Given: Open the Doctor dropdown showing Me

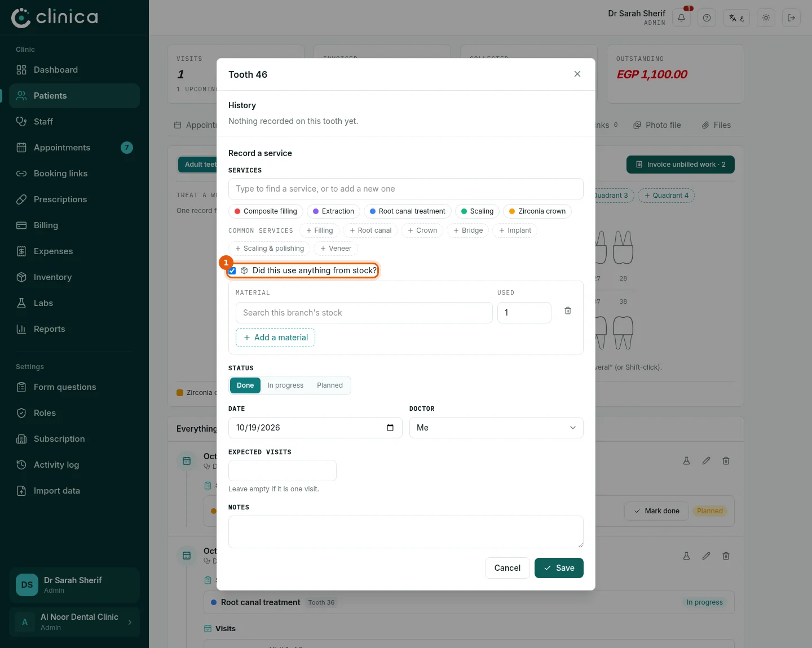Looking at the screenshot, I should tap(496, 428).
